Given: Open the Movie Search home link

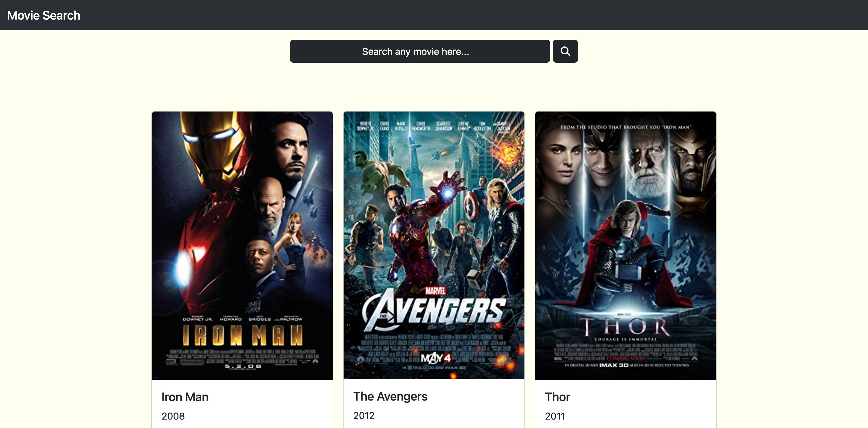Looking at the screenshot, I should click(x=44, y=15).
